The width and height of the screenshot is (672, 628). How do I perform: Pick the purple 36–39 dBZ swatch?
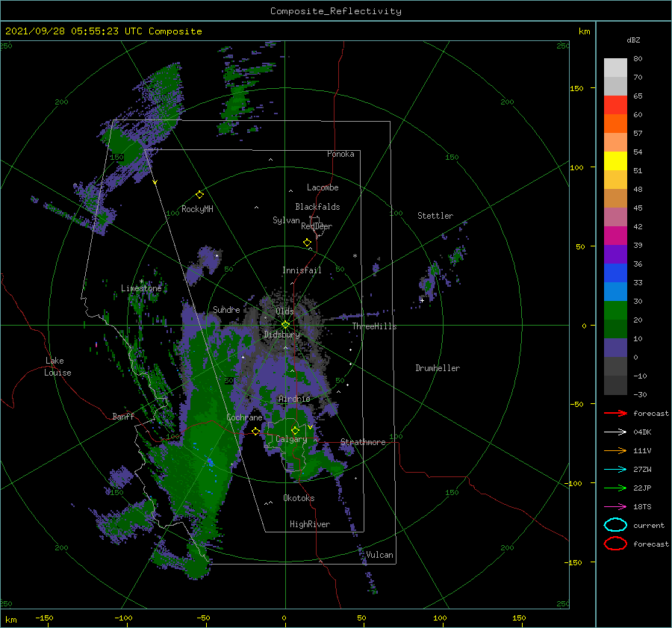coord(615,255)
